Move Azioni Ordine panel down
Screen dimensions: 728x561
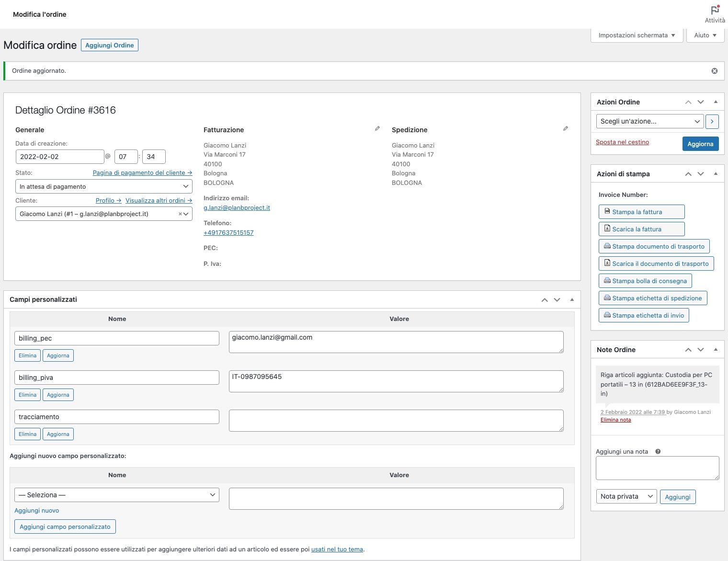click(x=701, y=102)
